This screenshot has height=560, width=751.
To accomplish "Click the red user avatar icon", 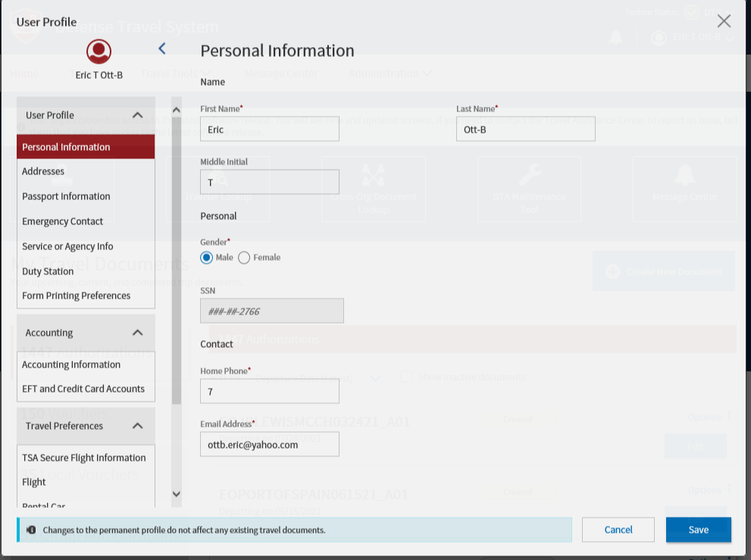I will 99,52.
